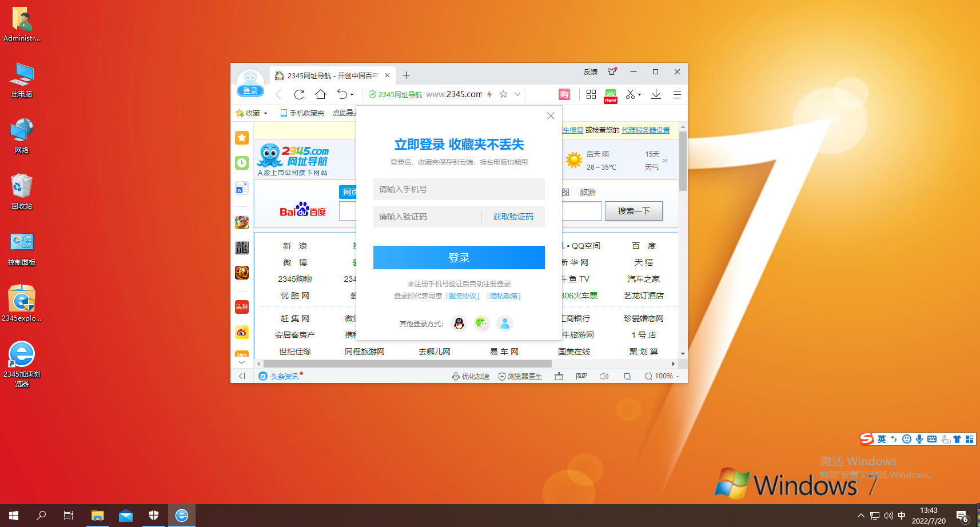Open the 隐私政策 link
980x527 pixels.
point(504,296)
